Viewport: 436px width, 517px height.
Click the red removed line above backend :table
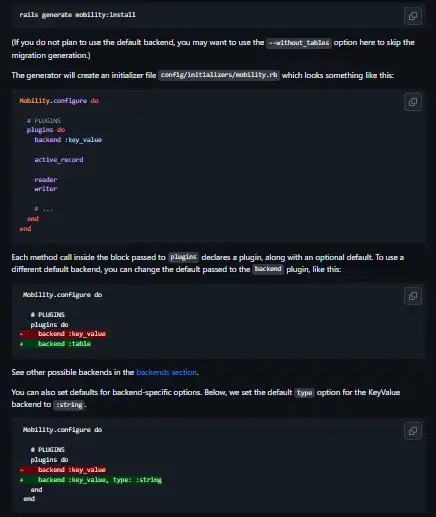[63, 334]
